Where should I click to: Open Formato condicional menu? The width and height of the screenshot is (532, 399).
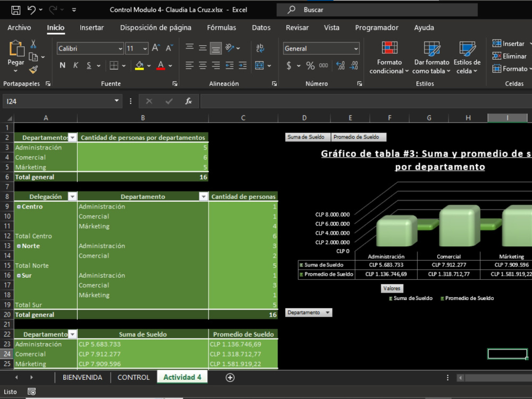click(389, 57)
